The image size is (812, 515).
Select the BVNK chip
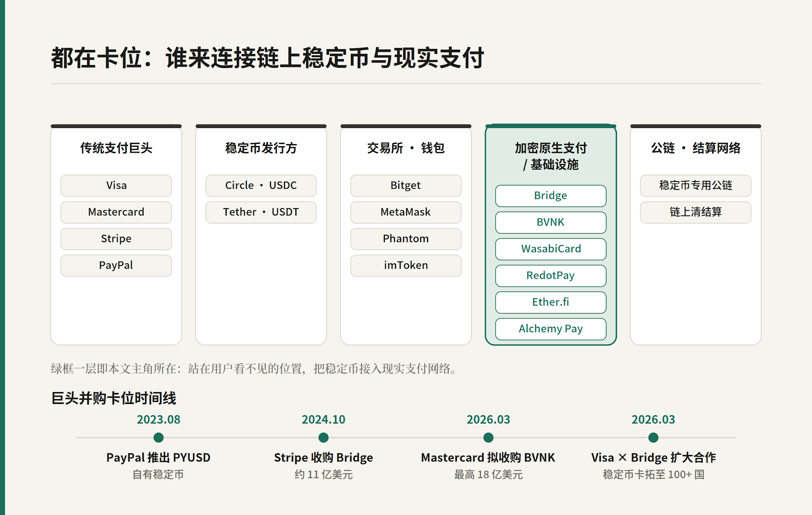551,222
